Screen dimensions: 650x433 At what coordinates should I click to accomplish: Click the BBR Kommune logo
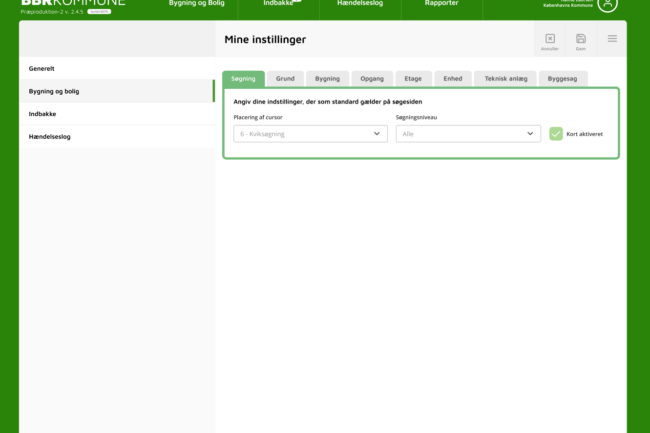coord(72,4)
